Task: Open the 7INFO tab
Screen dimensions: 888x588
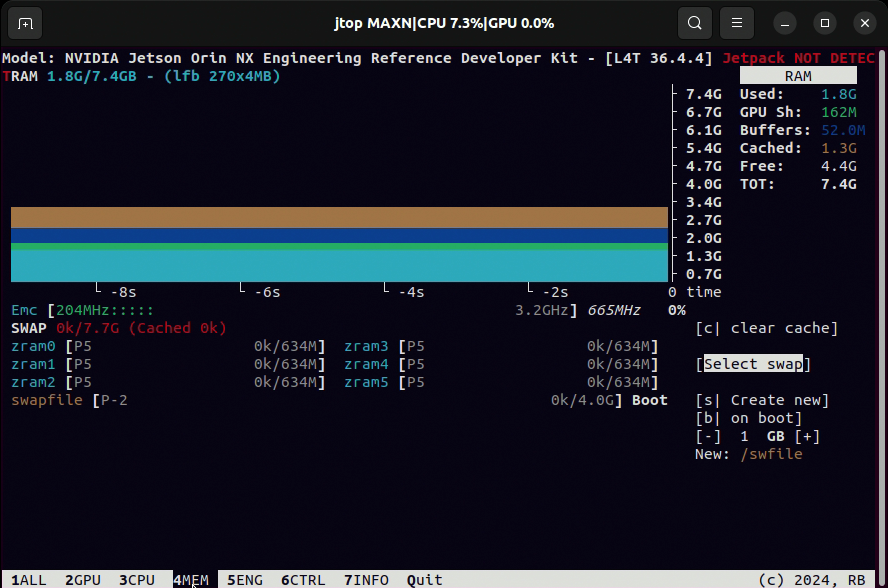Action: click(x=366, y=580)
